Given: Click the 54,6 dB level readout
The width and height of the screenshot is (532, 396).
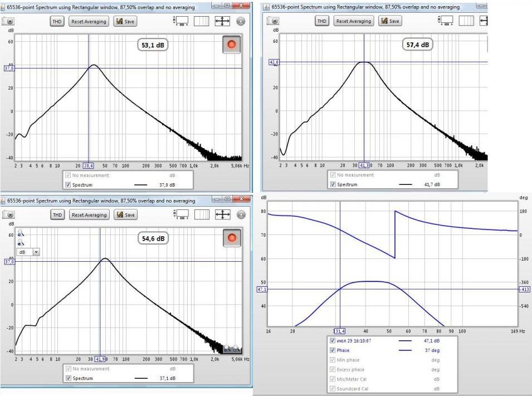Looking at the screenshot, I should click(153, 238).
